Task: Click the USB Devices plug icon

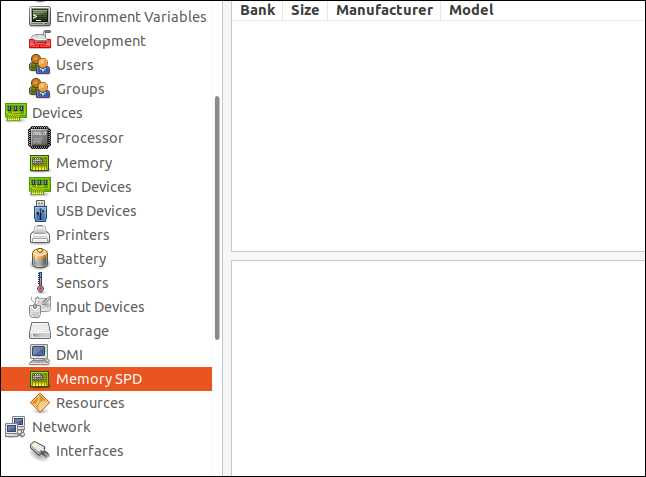Action: [x=39, y=211]
